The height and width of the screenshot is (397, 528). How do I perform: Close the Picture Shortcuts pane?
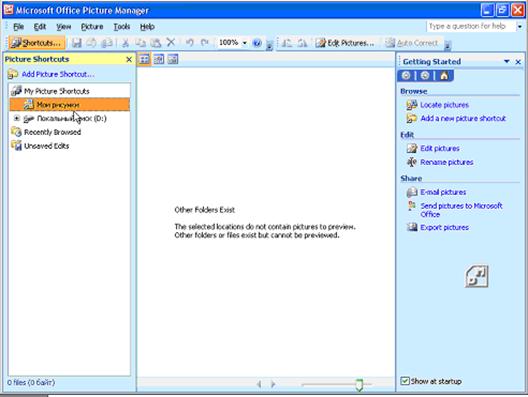(x=129, y=60)
